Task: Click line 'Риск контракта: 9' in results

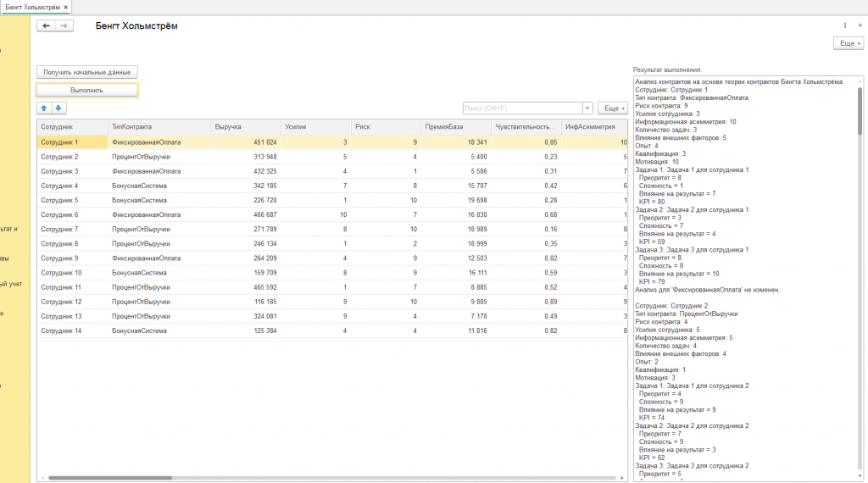Action: pos(661,106)
